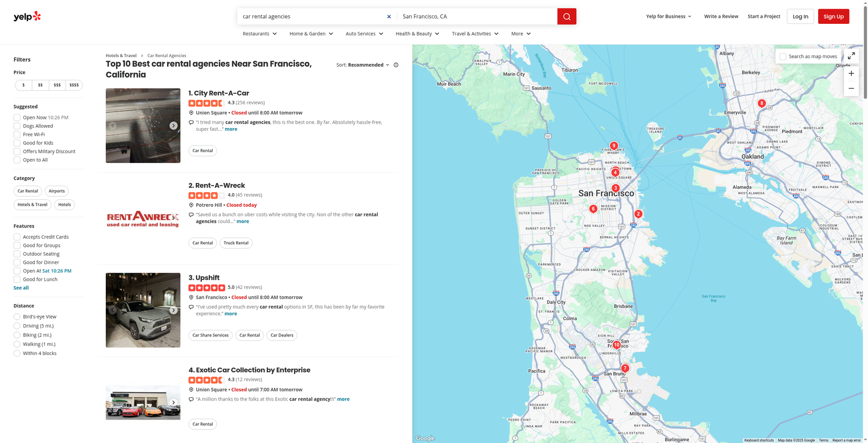Click the red search magnifier button

566,16
